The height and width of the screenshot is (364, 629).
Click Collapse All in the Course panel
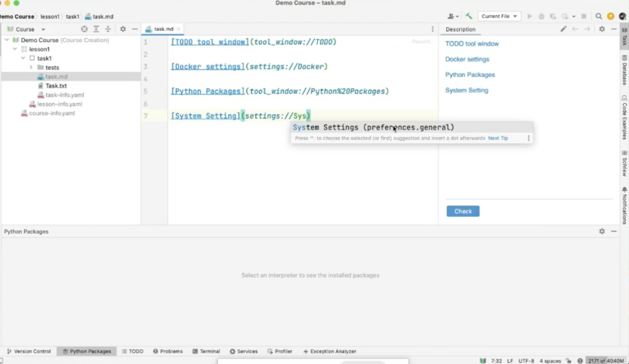pyautogui.click(x=108, y=29)
